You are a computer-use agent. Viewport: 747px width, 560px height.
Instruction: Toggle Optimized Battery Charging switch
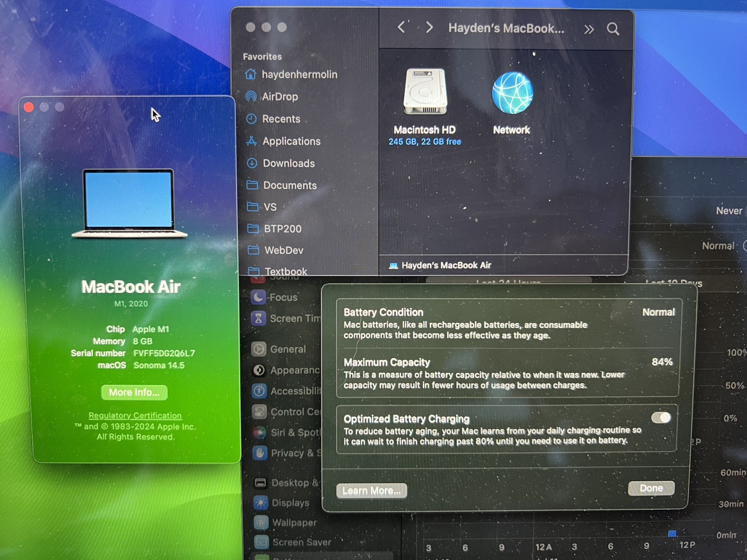coord(661,418)
